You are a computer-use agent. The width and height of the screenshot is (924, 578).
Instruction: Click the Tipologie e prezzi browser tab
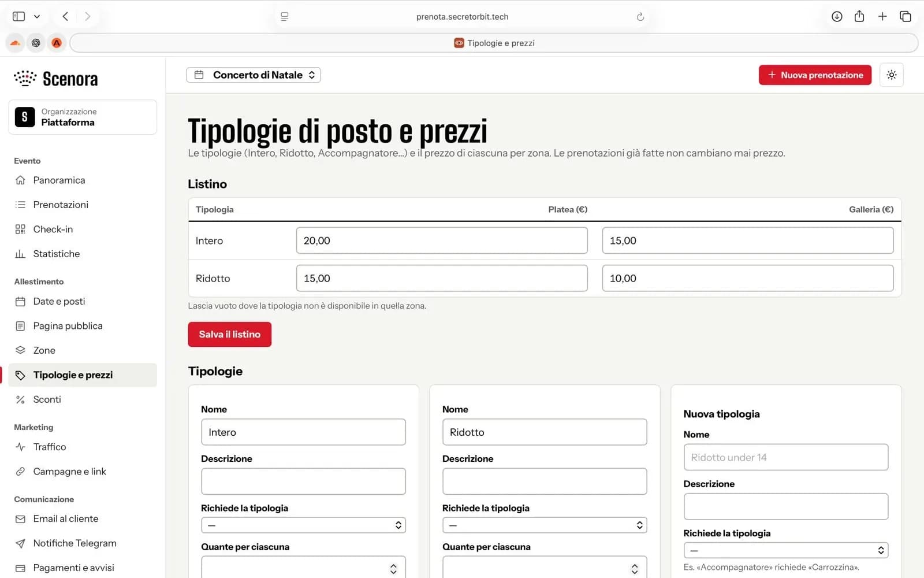point(494,43)
